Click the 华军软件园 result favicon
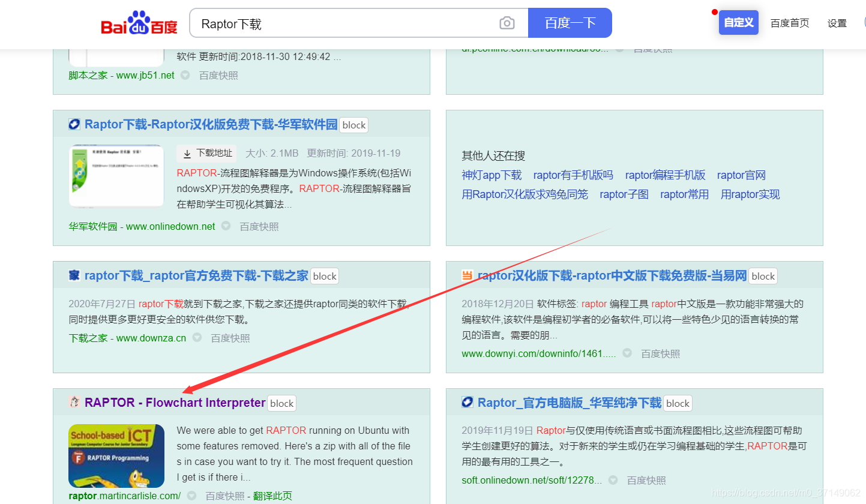866x504 pixels. [74, 124]
